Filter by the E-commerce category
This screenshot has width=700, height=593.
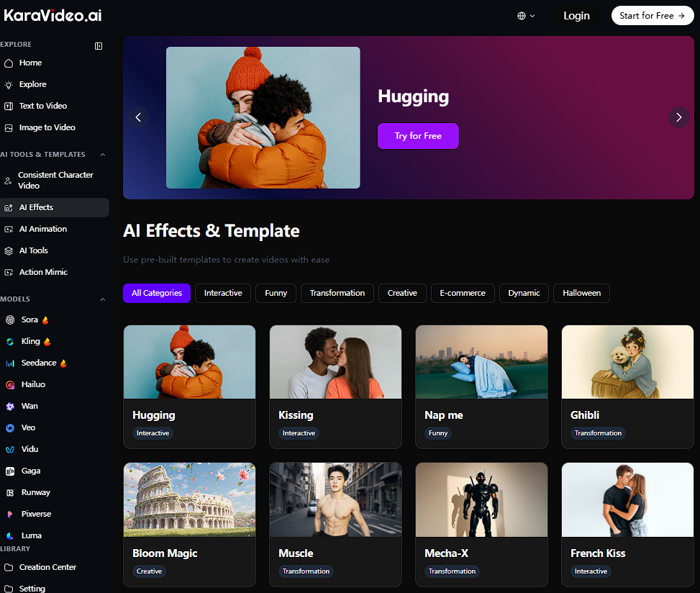(x=463, y=293)
